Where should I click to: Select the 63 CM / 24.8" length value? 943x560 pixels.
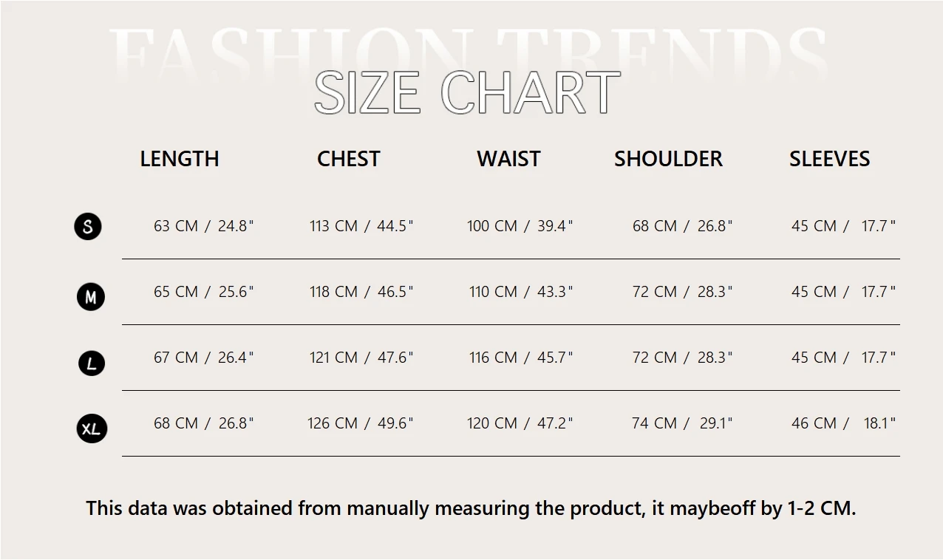tap(203, 226)
